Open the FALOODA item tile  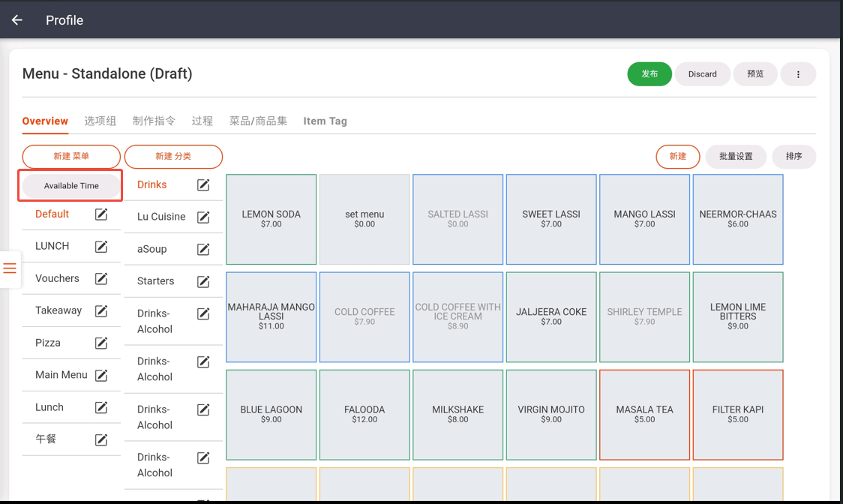(364, 415)
